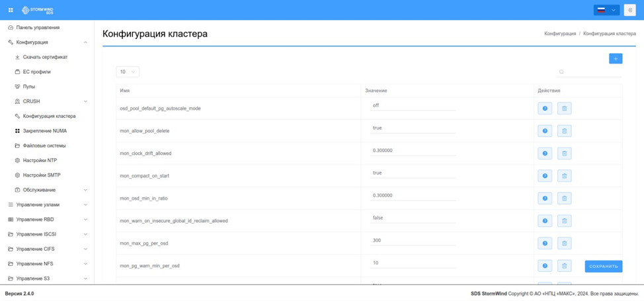Edit mon_warn_on_insecure_global_id_reclaim_allowed value field
The image size is (644, 301).
[413, 218]
